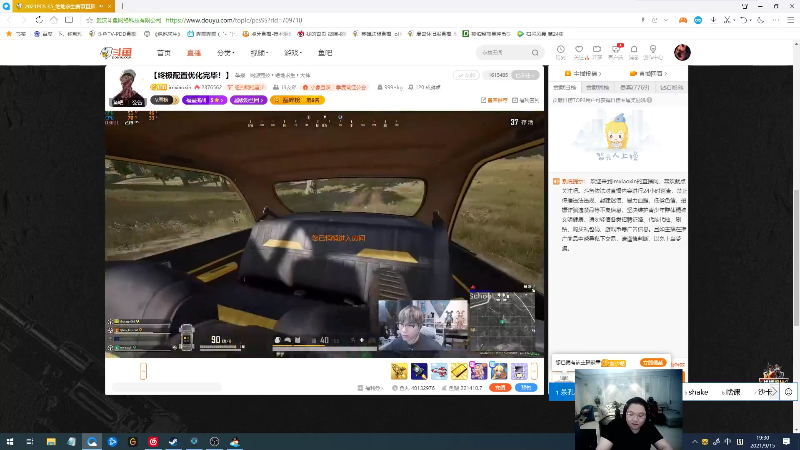Expand the 视频 video nav dropdown
This screenshot has height=450, width=800.
pos(259,53)
